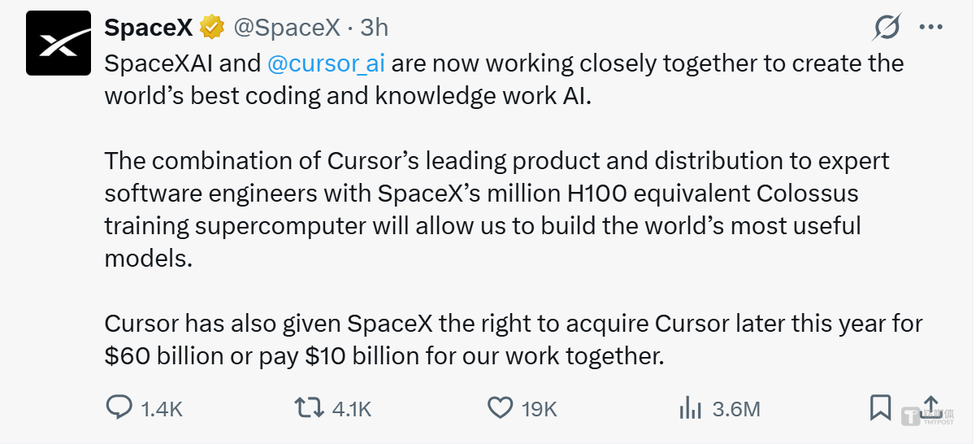Click the 4.1K reposts count
The image size is (980, 444).
[352, 408]
